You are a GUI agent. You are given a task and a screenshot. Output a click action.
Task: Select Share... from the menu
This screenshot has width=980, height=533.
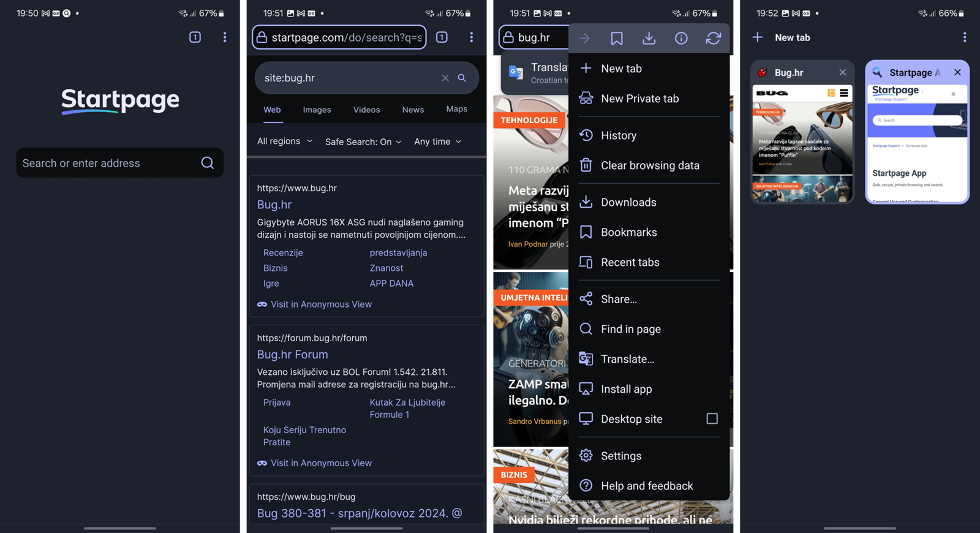pos(649,299)
